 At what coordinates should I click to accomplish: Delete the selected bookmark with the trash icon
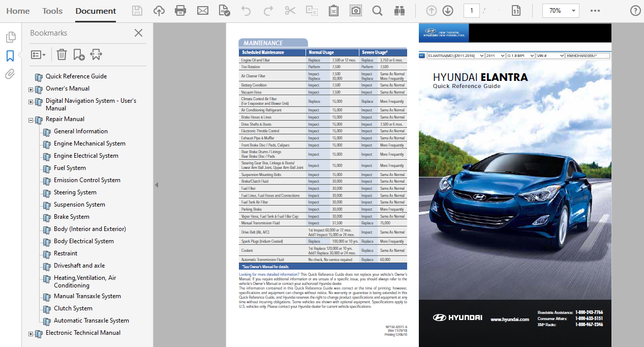pyautogui.click(x=62, y=54)
